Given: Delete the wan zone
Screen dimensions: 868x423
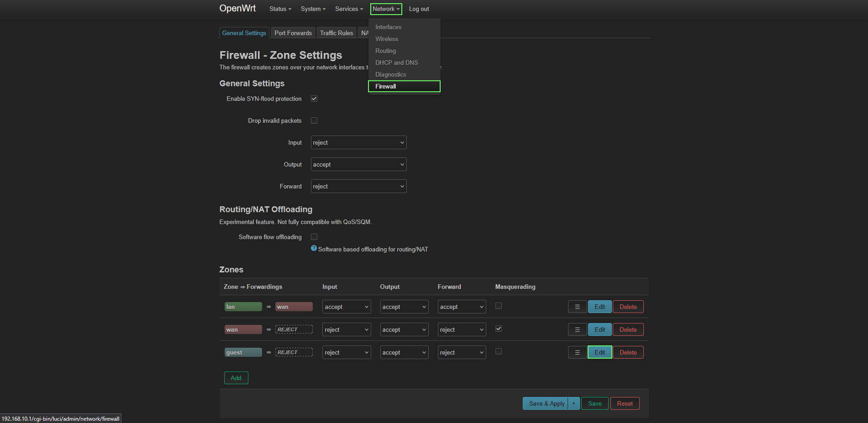Looking at the screenshot, I should 628,329.
